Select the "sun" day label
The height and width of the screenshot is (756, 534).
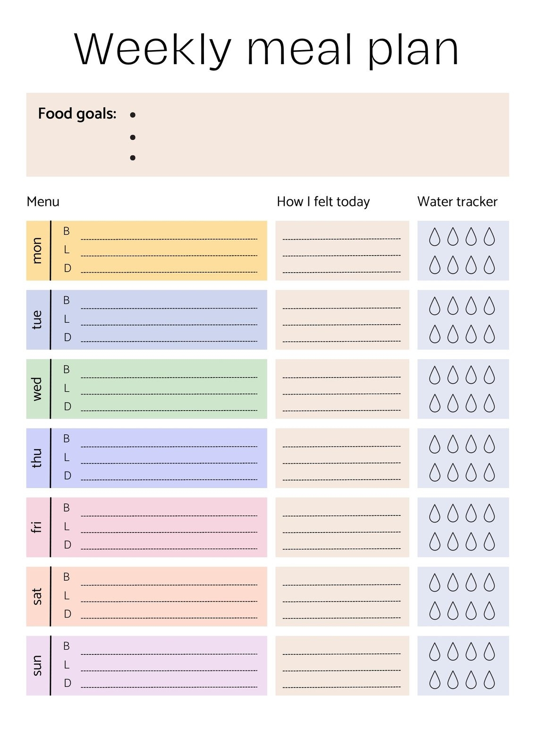point(37,665)
